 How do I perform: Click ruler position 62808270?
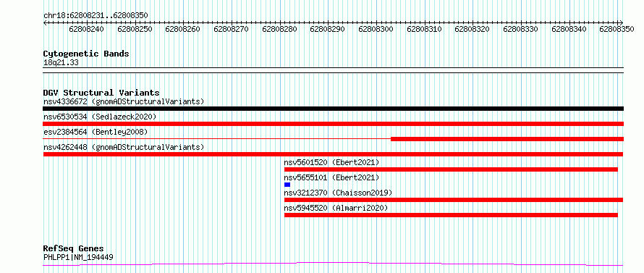coord(232,29)
